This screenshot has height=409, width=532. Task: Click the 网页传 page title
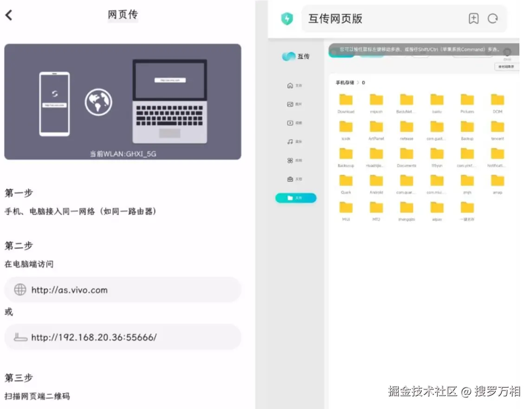point(123,14)
